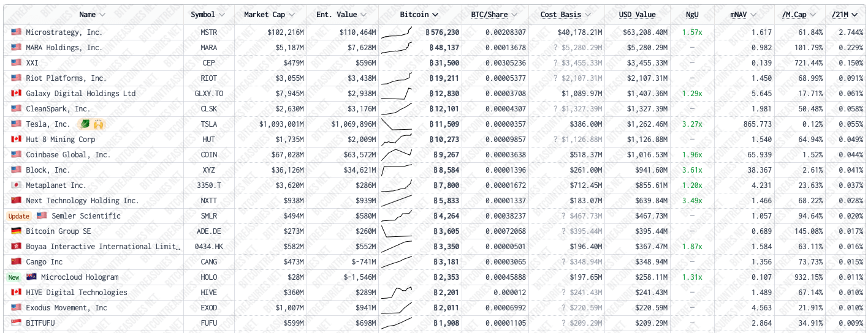The image size is (868, 333).
Task: Click the Chinese flag beside Cango Inc
Action: pos(16,262)
